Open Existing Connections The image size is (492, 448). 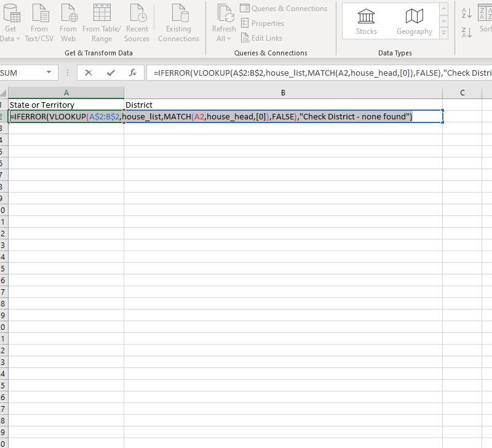point(178,23)
